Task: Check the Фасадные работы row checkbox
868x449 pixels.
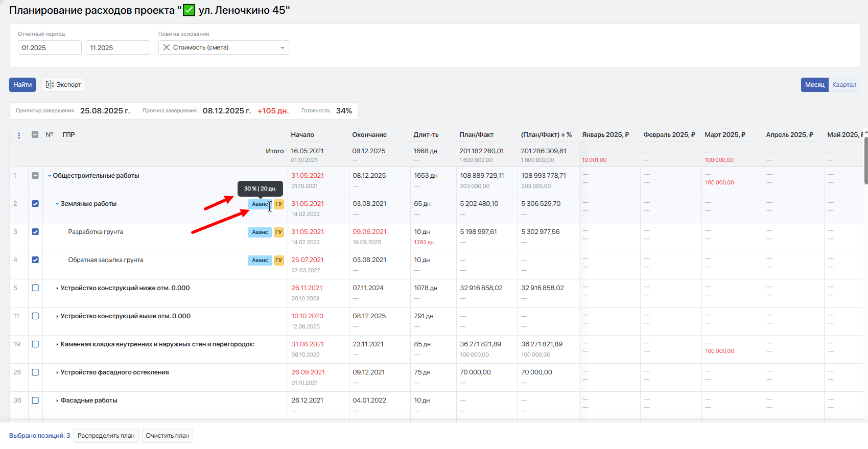Action: (35, 400)
